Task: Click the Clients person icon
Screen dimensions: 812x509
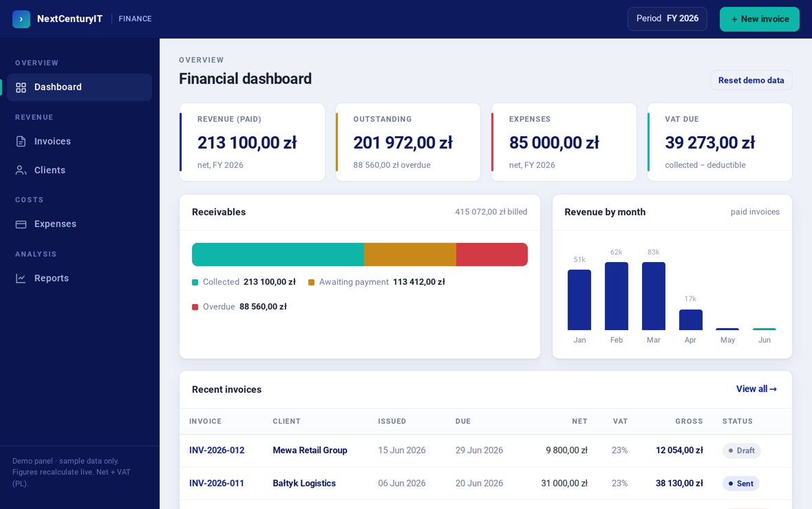Action: click(21, 171)
